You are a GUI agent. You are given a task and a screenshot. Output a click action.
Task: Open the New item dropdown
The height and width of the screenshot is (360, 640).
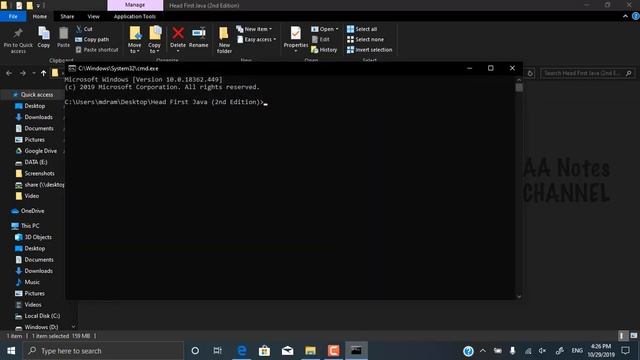tap(254, 29)
